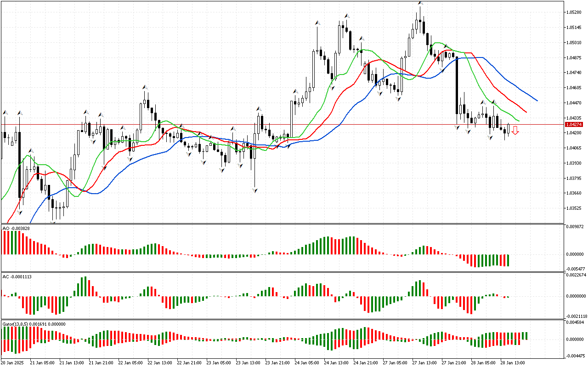Click the 1.04740 price scale value
Screen dimensions: 588x368
point(574,73)
